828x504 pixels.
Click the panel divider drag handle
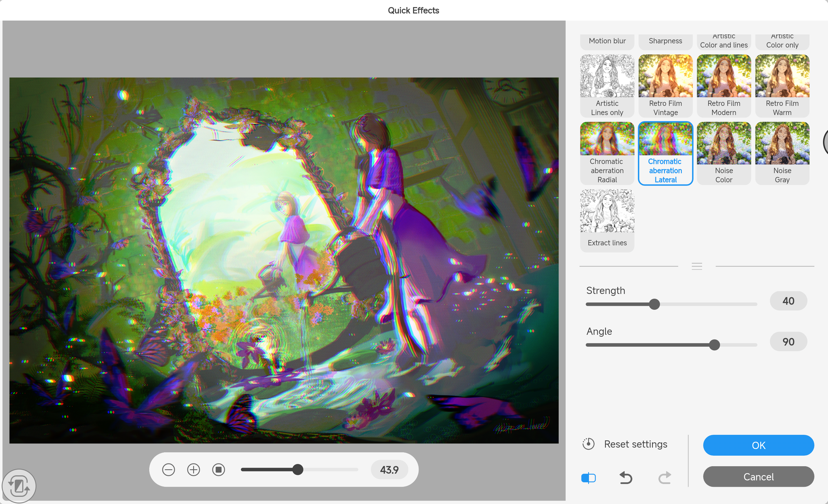pos(697,266)
